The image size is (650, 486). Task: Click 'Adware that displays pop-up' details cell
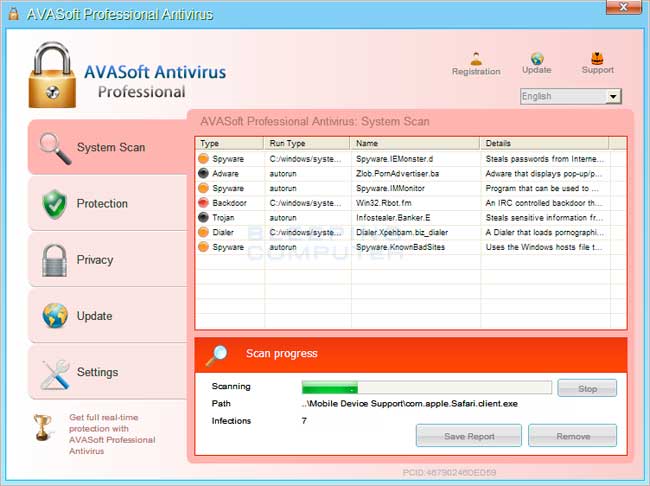click(x=544, y=173)
